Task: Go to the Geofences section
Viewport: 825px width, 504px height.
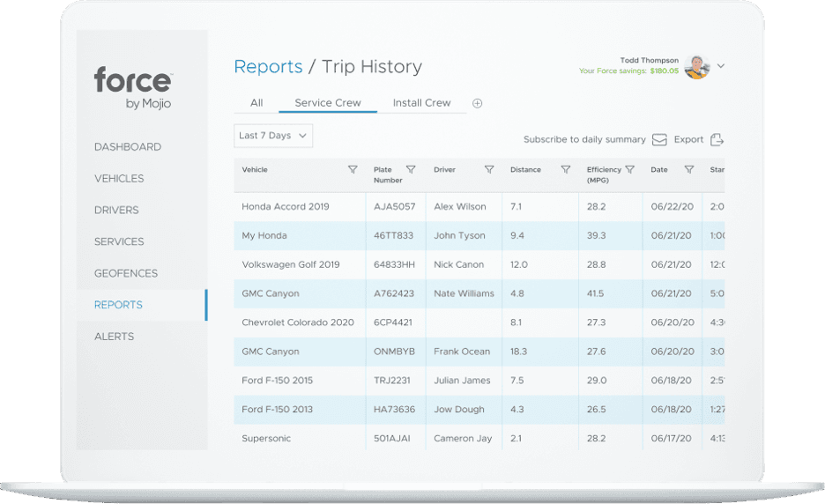Action: 126,273
